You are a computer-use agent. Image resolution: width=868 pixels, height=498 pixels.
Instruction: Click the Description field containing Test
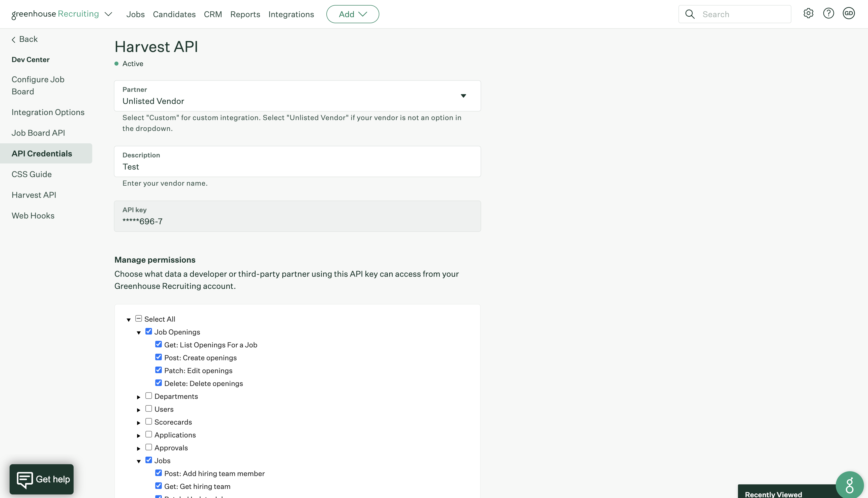[297, 161]
